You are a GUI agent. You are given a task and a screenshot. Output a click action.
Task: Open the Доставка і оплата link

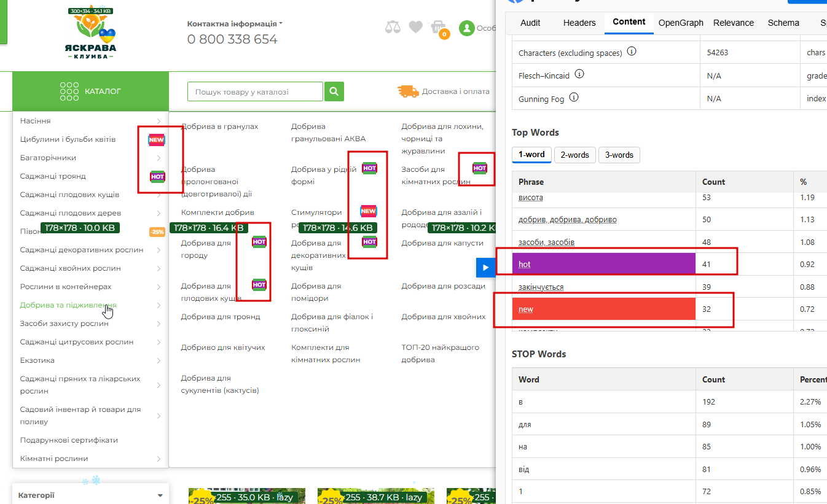point(455,91)
